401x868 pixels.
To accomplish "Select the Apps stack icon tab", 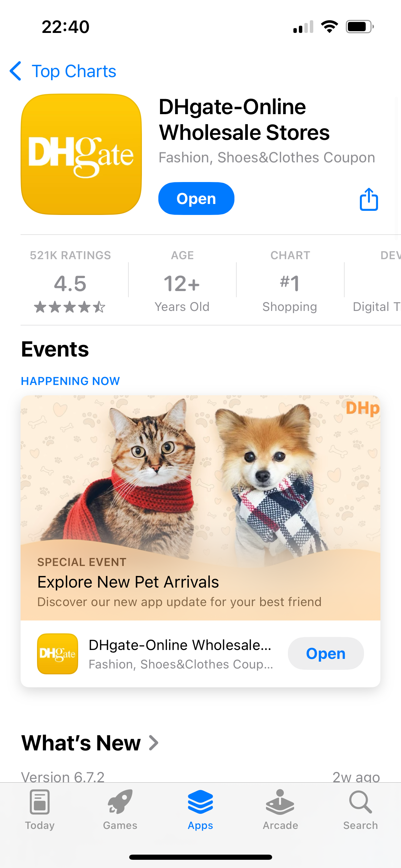I will pyautogui.click(x=200, y=810).
